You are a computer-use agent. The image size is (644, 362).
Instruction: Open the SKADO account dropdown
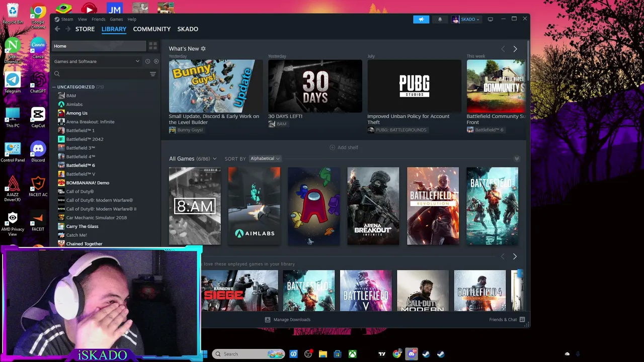[x=466, y=19]
